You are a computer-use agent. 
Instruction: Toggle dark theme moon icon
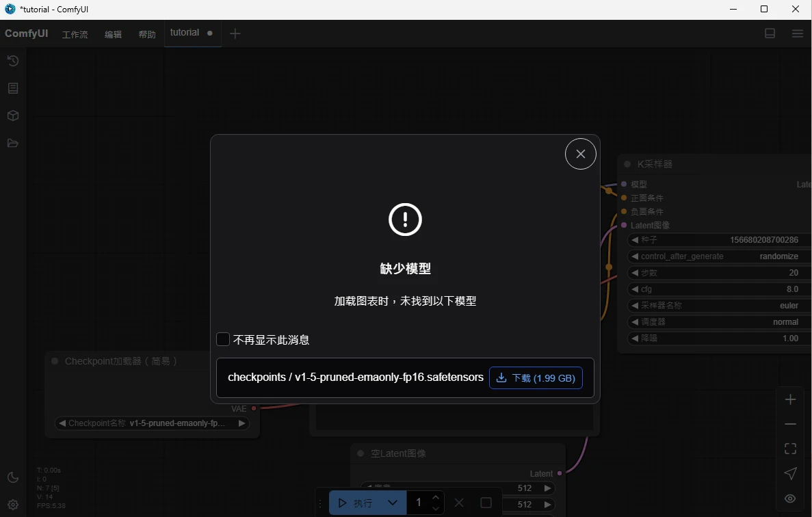(13, 477)
